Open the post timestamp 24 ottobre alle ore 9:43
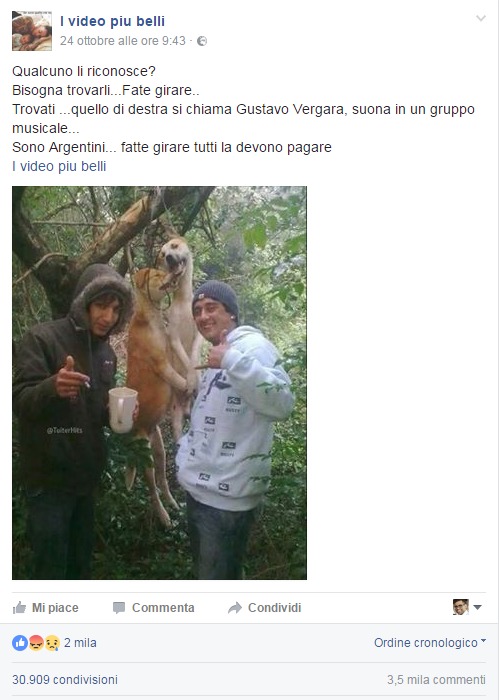Screen dimensions: 499x700 coord(123,41)
